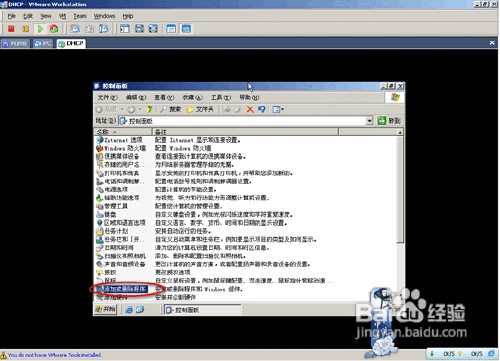Image resolution: width=500 pixels, height=361 pixels.
Task: Select the 授权 item in the list
Action: [106, 272]
